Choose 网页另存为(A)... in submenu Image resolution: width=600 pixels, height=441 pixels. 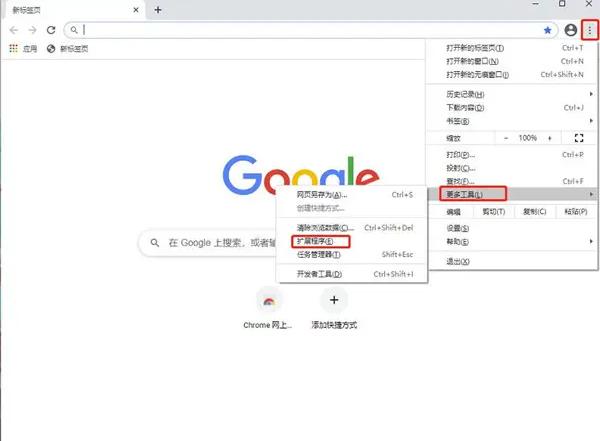pyautogui.click(x=352, y=195)
